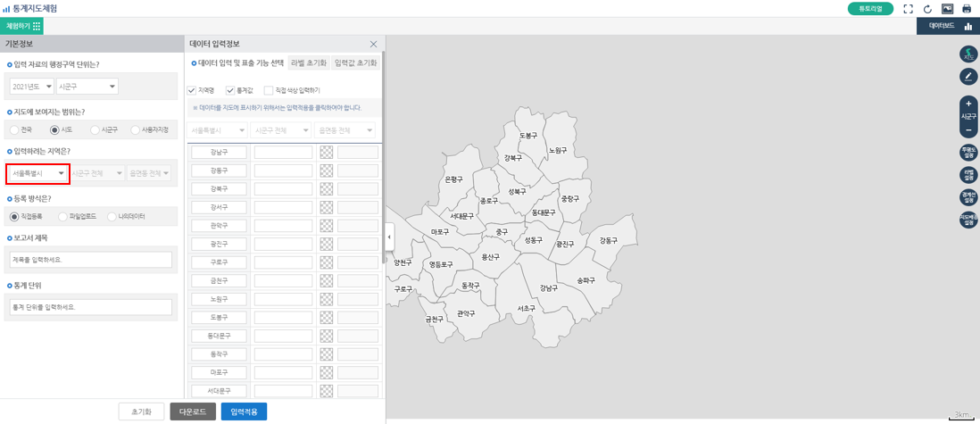Click the 초기화 button at bottom
Image resolution: width=980 pixels, height=424 pixels.
click(x=141, y=412)
